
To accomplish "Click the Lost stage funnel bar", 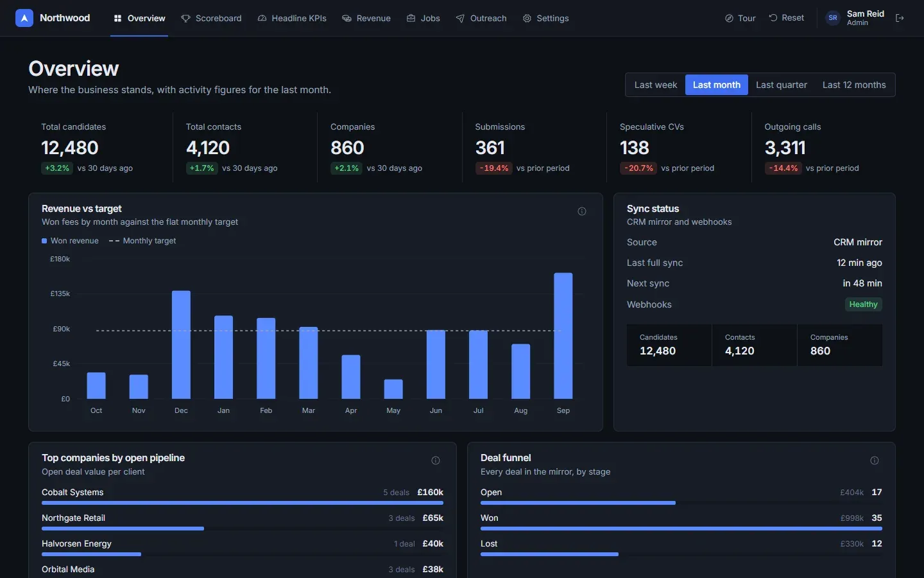I will click(x=549, y=554).
